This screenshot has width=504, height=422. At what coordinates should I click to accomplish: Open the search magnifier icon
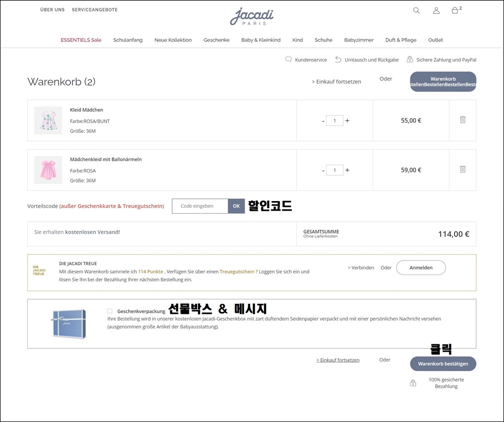tap(416, 10)
